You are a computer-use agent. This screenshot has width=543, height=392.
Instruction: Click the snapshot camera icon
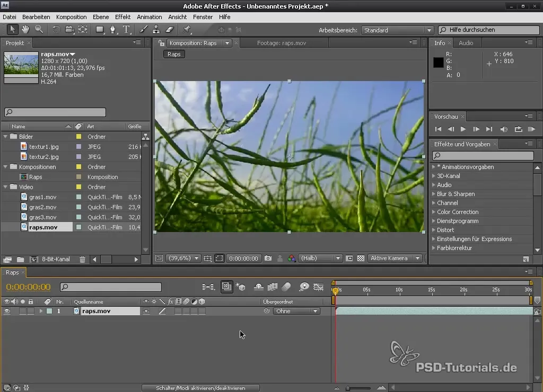268,258
